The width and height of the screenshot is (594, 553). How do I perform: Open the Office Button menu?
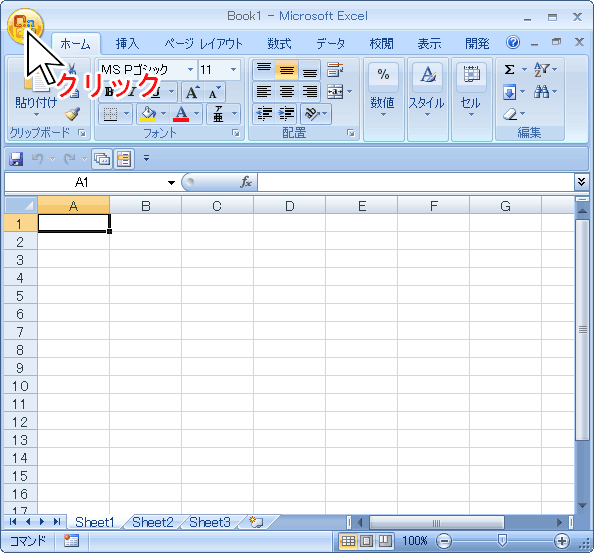pyautogui.click(x=25, y=26)
